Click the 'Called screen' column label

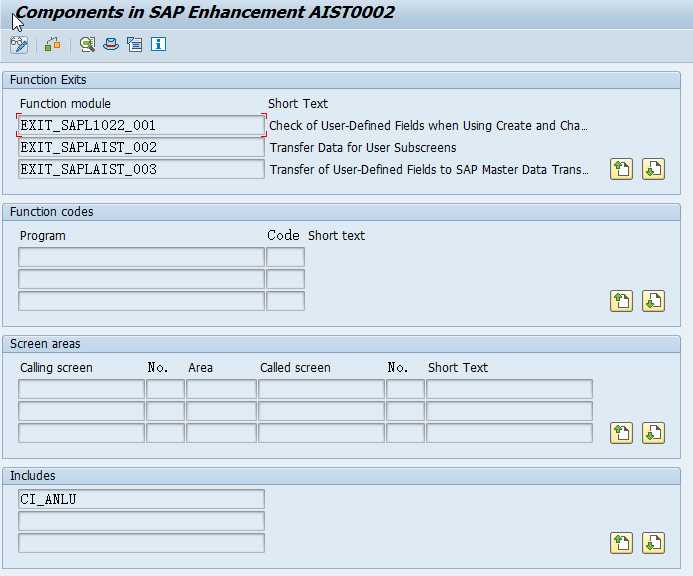pos(295,368)
